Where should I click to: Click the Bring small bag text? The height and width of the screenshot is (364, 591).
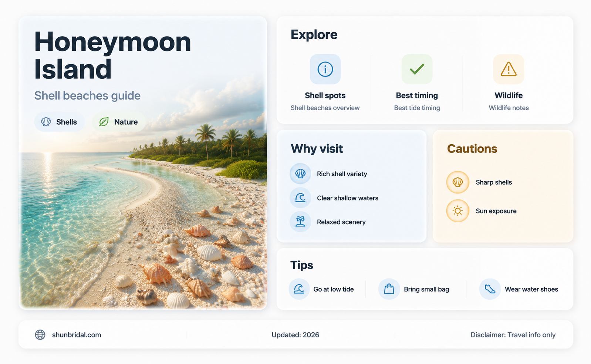click(x=426, y=289)
